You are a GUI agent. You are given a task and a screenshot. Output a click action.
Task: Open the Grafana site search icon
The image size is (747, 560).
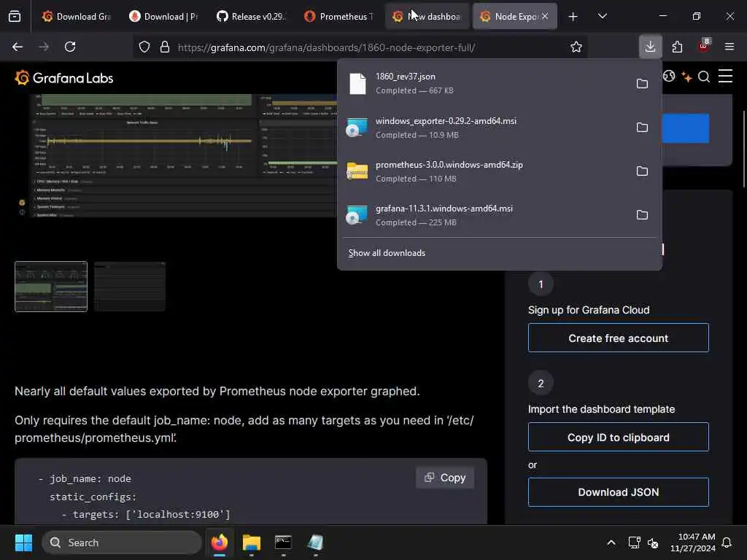(704, 77)
